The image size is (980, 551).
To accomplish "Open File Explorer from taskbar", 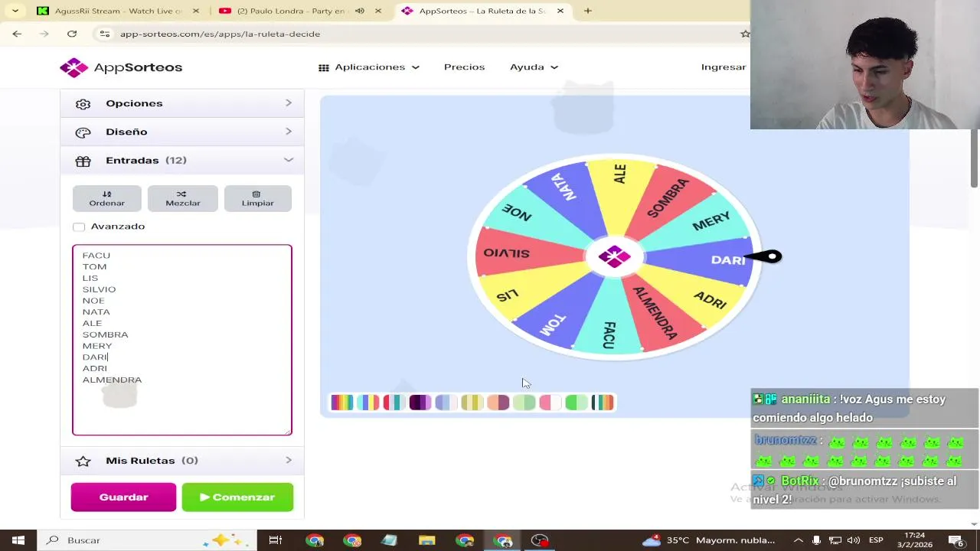I will 427,540.
